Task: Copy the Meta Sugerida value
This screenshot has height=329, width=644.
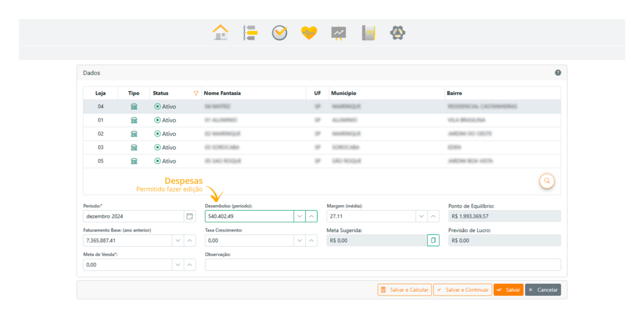Action: click(x=433, y=240)
